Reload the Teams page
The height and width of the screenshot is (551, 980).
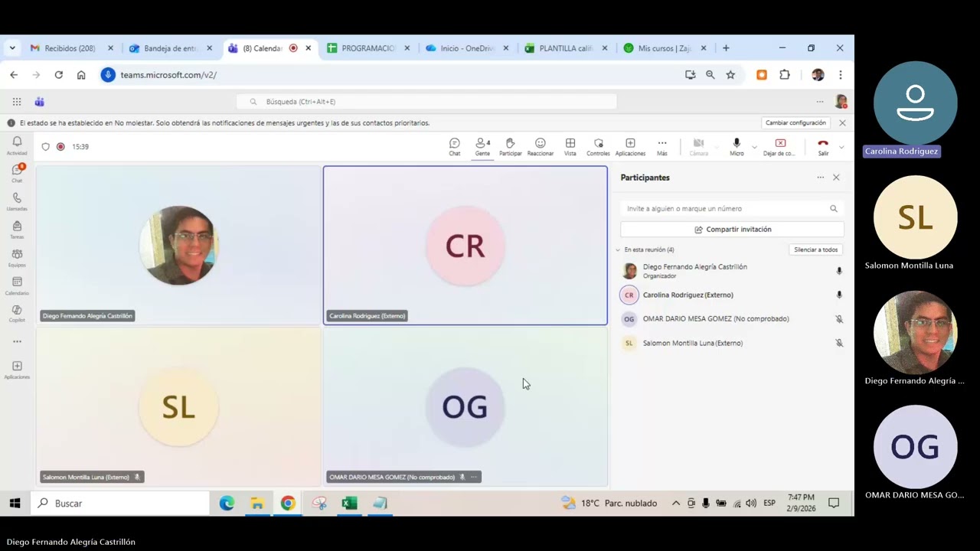(x=58, y=75)
